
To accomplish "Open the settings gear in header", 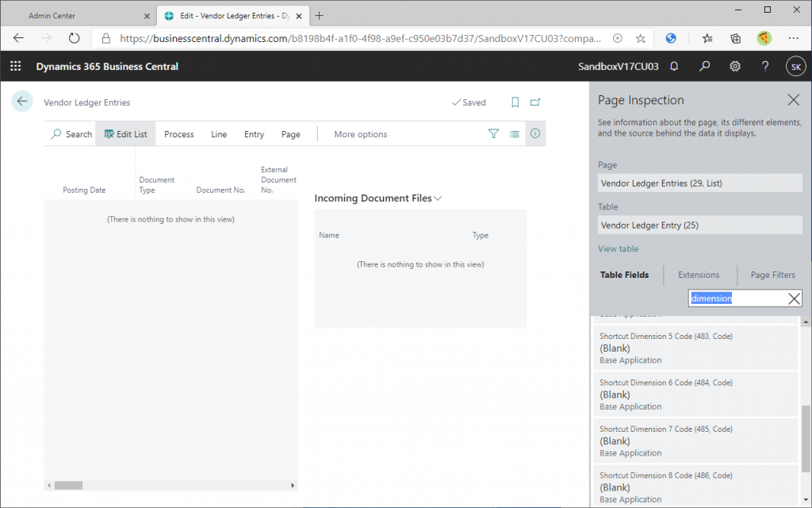I will pyautogui.click(x=735, y=67).
